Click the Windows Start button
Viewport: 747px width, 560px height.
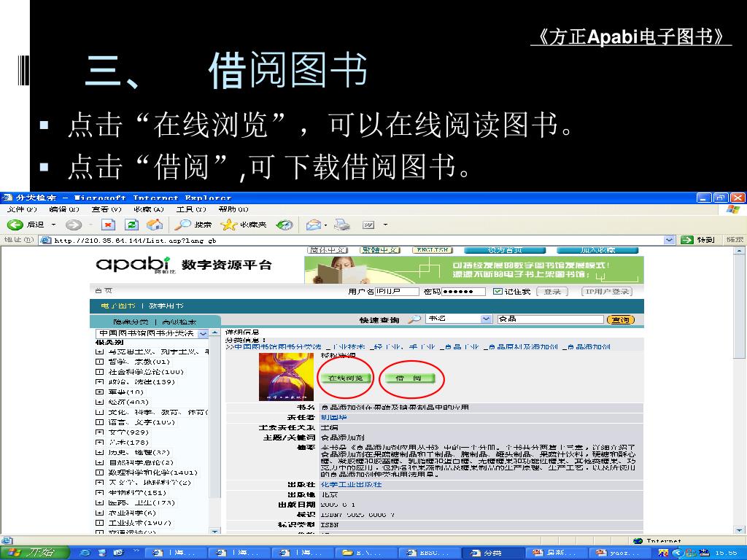click(x=34, y=553)
